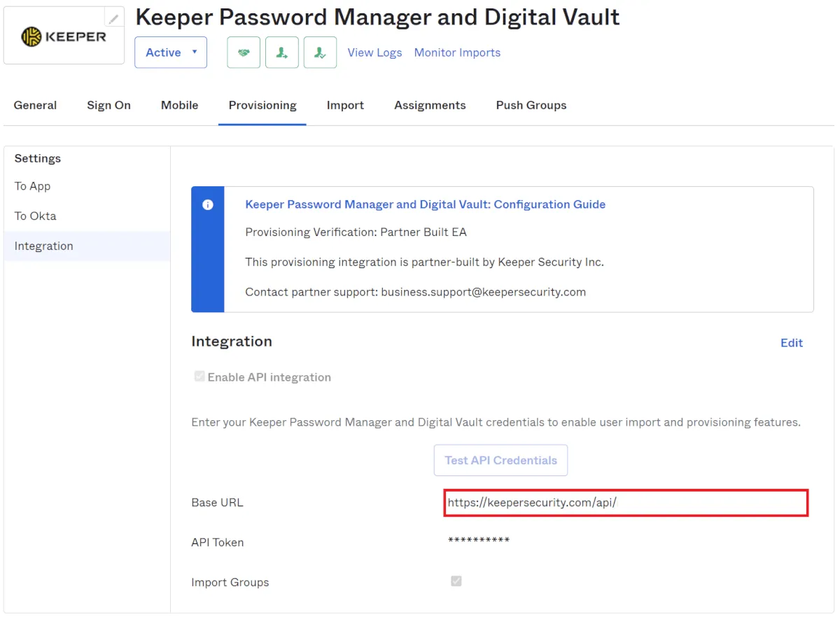Click the pencil icon to edit the logo
840x619 pixels.
(113, 18)
